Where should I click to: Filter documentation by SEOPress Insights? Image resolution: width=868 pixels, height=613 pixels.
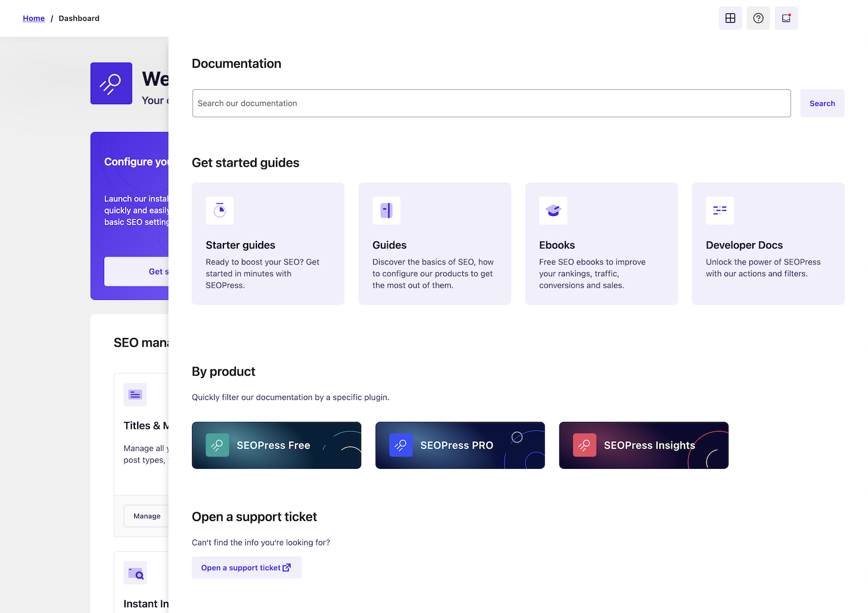(x=643, y=445)
